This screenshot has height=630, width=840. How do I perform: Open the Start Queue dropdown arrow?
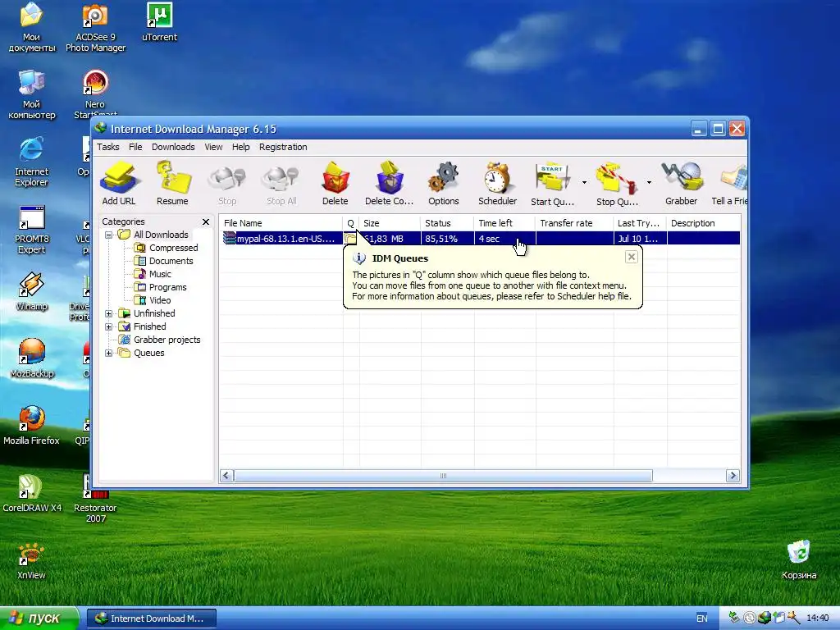pos(584,183)
